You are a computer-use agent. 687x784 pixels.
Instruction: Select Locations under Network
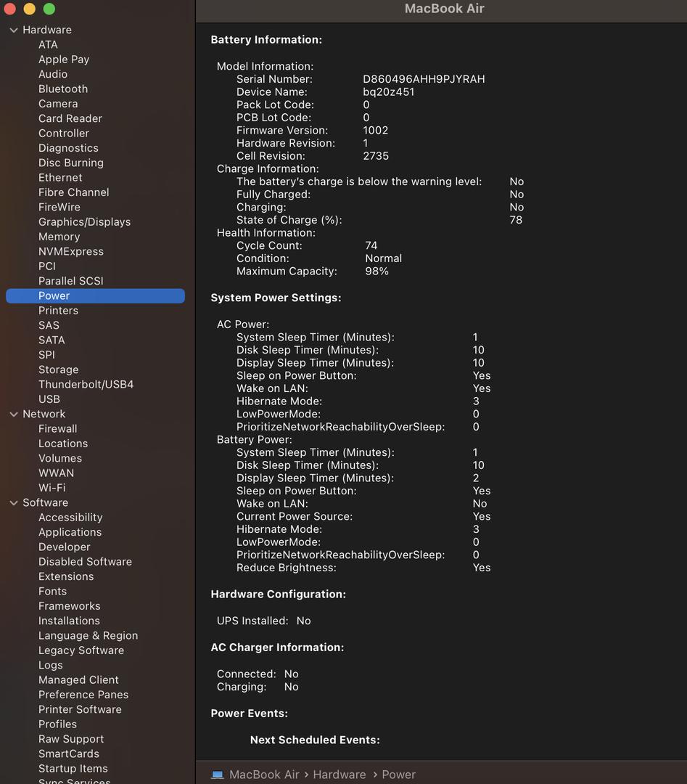pos(63,444)
